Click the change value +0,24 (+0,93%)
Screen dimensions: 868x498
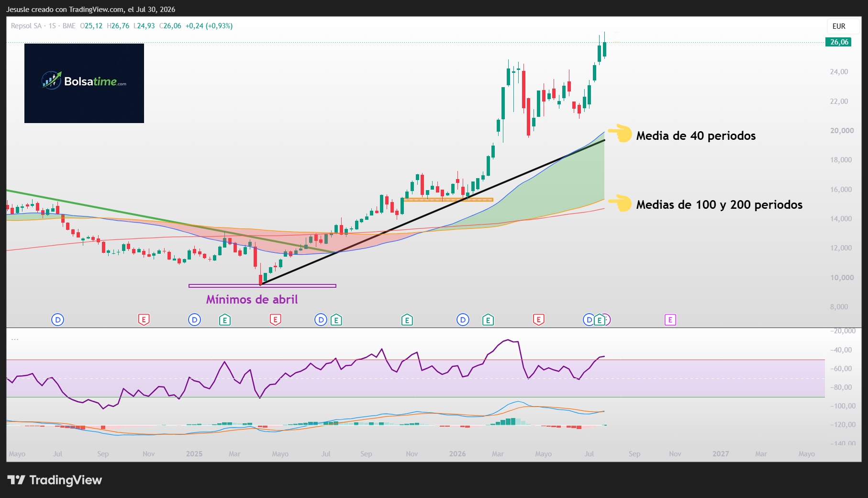209,26
